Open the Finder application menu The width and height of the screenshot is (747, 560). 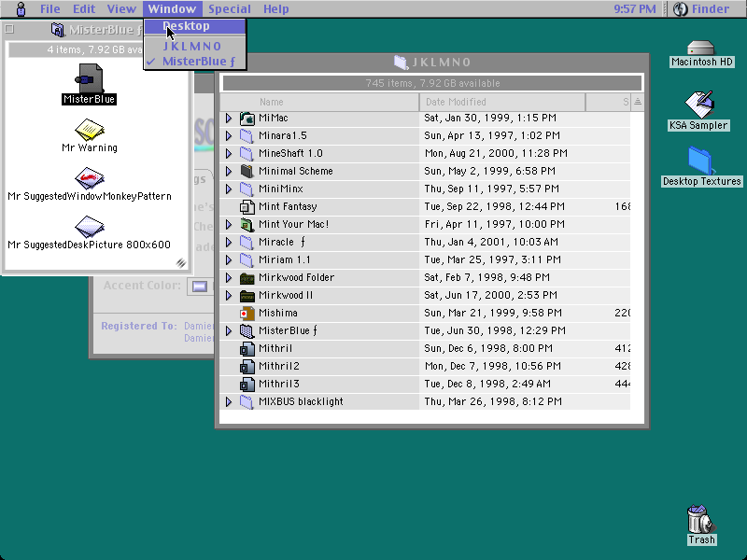point(704,8)
